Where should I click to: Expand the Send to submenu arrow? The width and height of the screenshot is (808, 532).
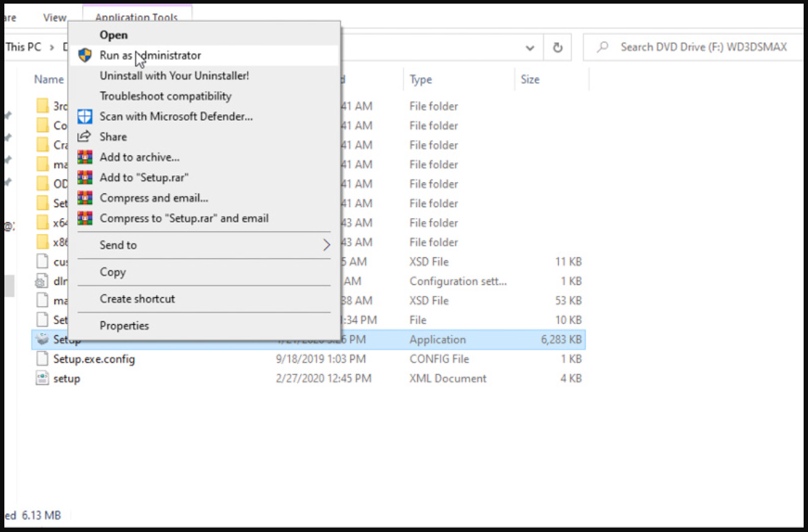click(x=326, y=246)
